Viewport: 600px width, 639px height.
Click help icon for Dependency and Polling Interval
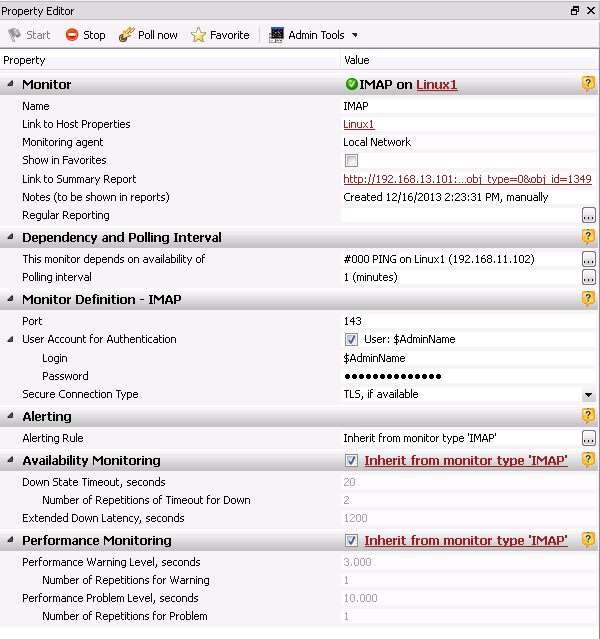(x=588, y=237)
